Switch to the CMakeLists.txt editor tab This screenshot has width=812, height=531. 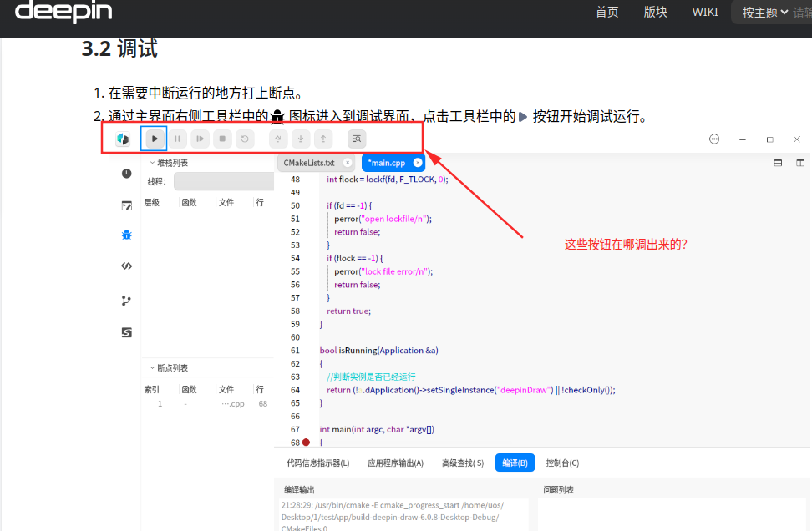coord(309,163)
